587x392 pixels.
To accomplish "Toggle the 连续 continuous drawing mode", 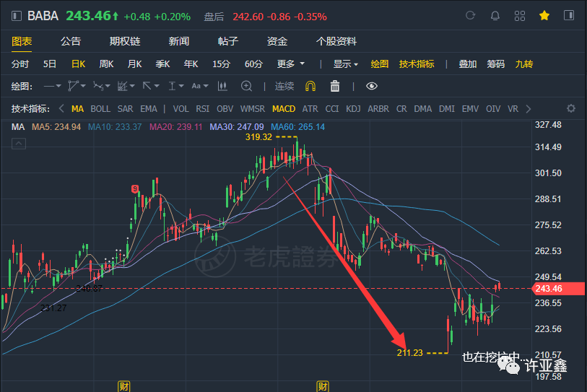I will pyautogui.click(x=284, y=86).
